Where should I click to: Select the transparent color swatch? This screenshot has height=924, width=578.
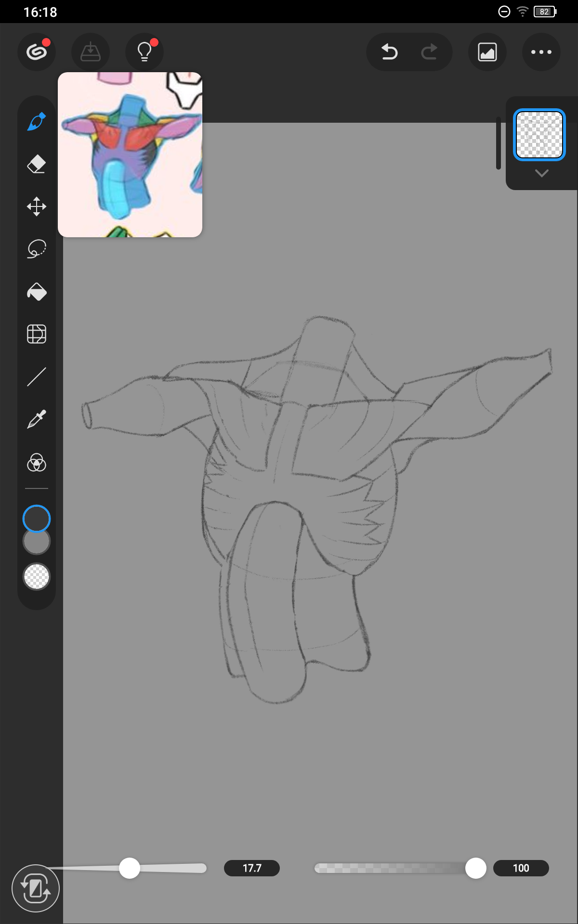pyautogui.click(x=37, y=577)
